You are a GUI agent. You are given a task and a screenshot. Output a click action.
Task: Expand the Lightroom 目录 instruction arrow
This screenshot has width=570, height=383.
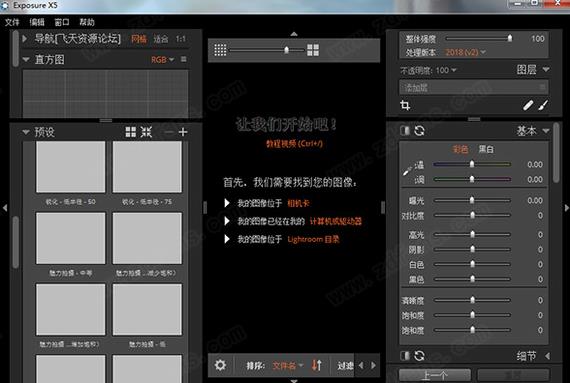pos(227,239)
